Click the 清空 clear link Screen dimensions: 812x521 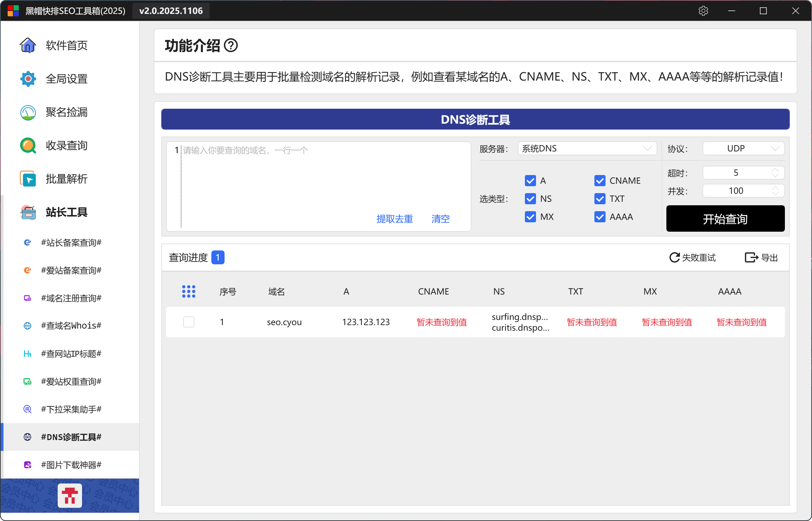point(440,219)
